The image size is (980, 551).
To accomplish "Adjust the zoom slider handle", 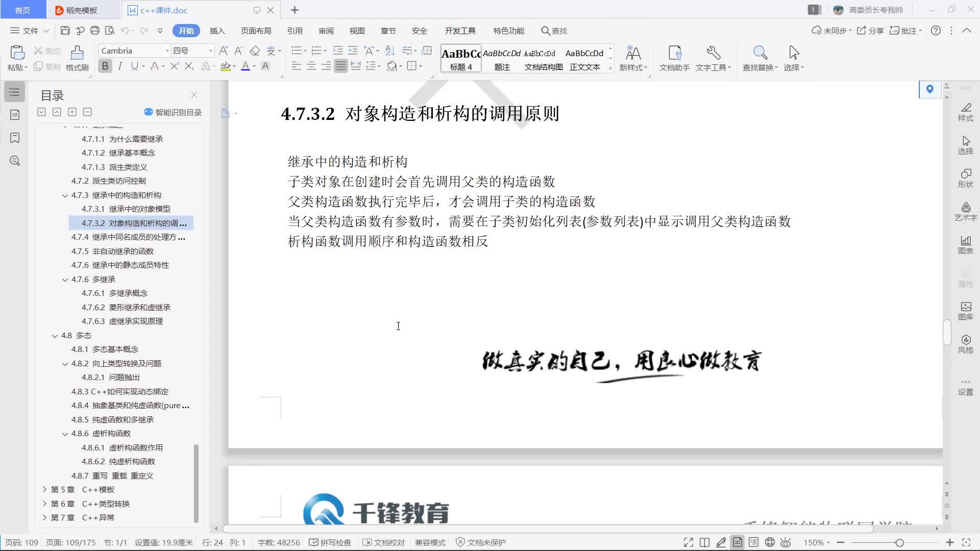I will 899,542.
